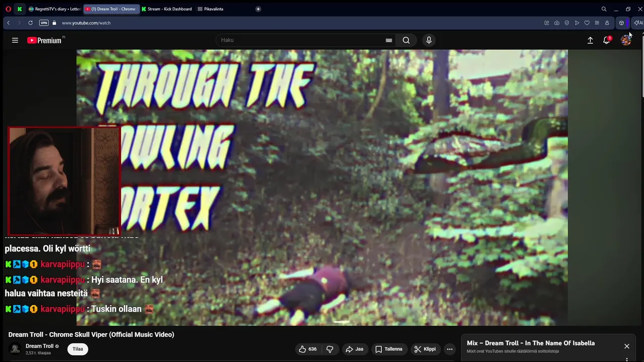Create a clip with Klippi button
Screen dimensions: 644x362
425,349
